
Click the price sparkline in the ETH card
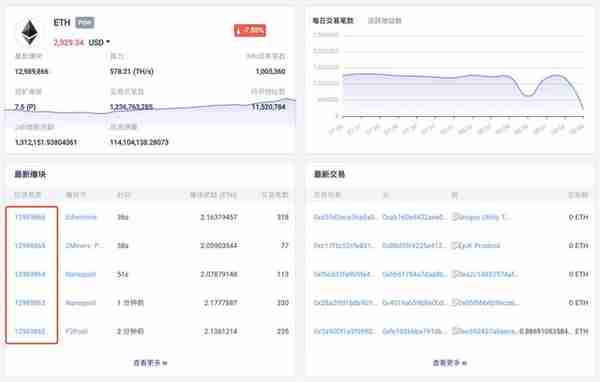pos(150,113)
